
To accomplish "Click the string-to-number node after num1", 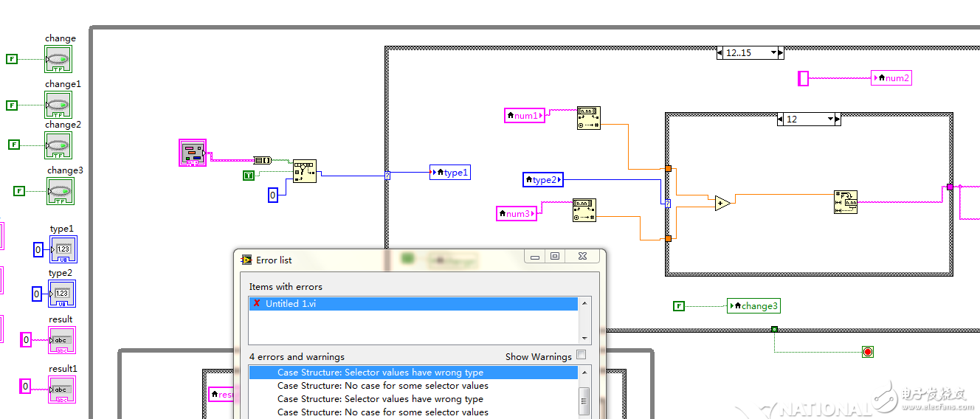I will [589, 118].
